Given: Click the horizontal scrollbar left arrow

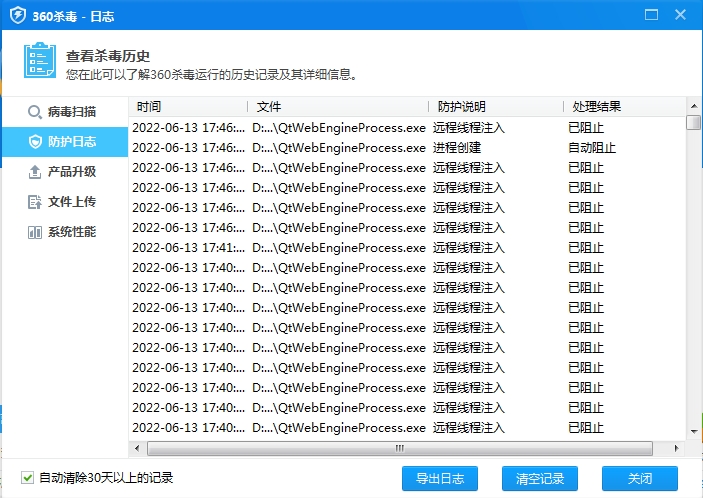Looking at the screenshot, I should (137, 448).
